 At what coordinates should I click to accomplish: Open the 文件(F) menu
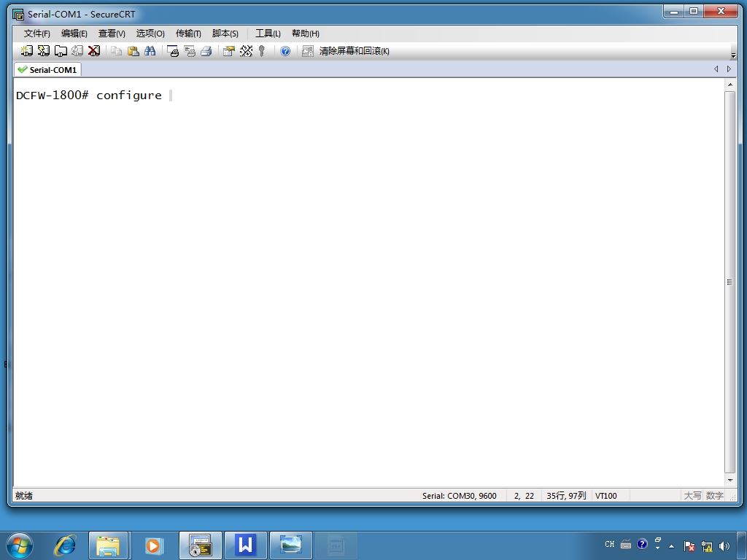pyautogui.click(x=36, y=34)
